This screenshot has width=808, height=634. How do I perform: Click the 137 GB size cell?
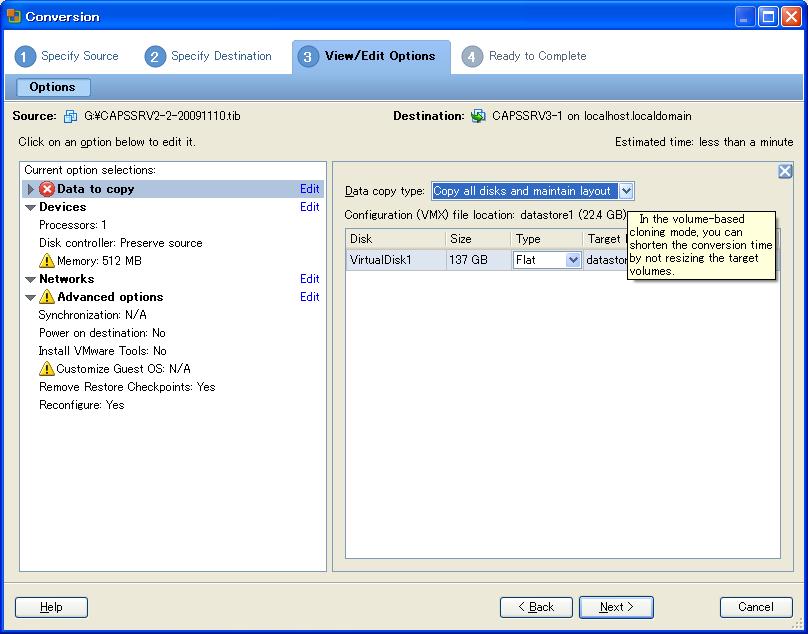tap(479, 260)
